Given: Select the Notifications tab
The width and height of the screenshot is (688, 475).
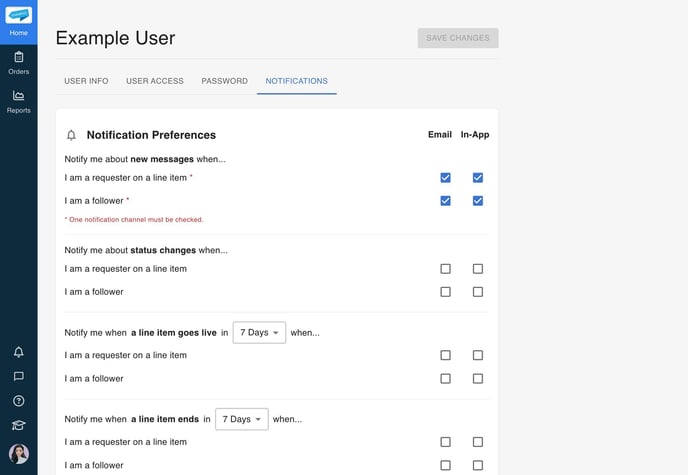Looking at the screenshot, I should (296, 81).
